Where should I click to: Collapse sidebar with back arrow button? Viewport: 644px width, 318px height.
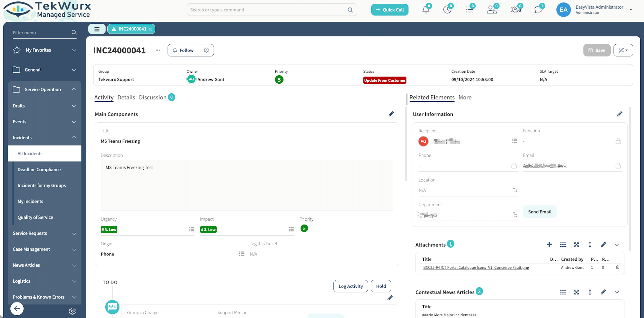point(17,309)
